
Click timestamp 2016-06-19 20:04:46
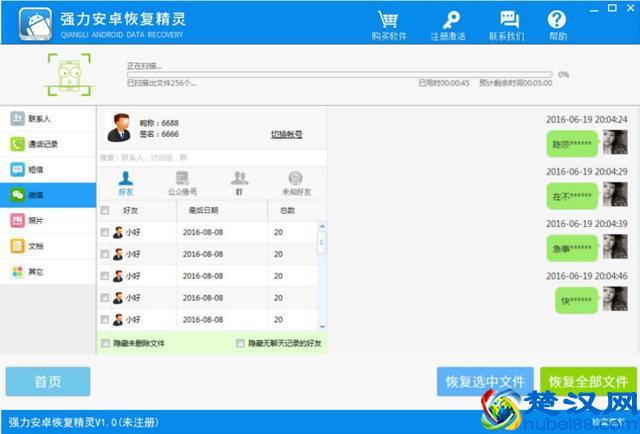click(x=587, y=276)
